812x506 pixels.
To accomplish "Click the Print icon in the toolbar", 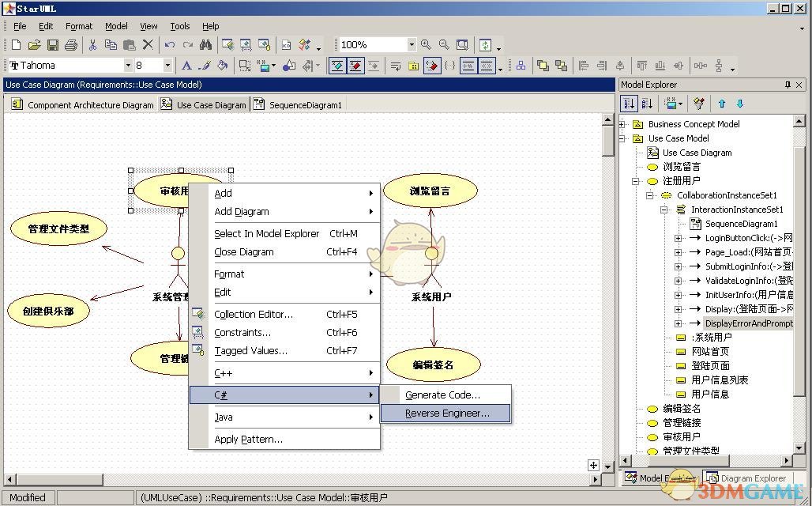I will (x=71, y=45).
